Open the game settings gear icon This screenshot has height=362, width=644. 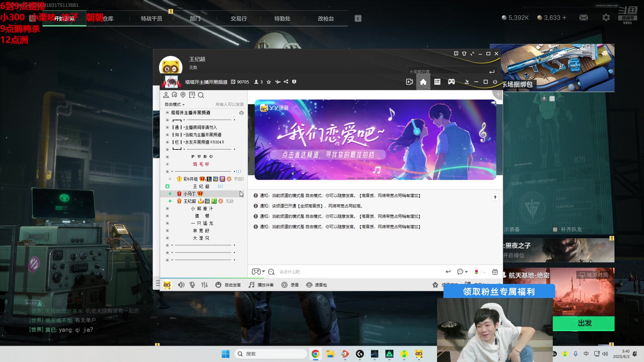pyautogui.click(x=606, y=17)
